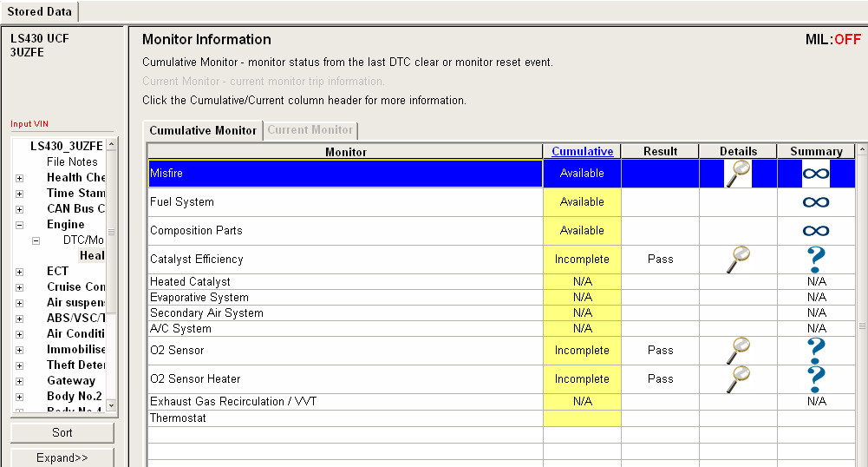
Task: Click the Input VIN link
Action: 29,124
